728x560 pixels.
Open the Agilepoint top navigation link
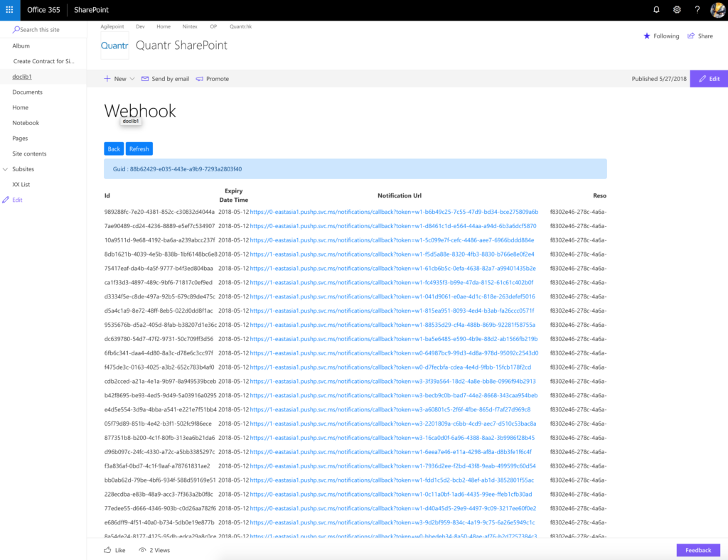coord(112,26)
